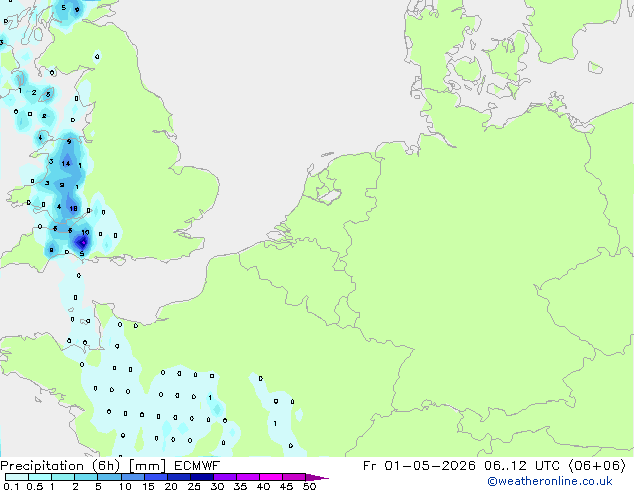Click the darkest purple precipitation core in England
The height and width of the screenshot is (490, 634).
click(x=83, y=243)
